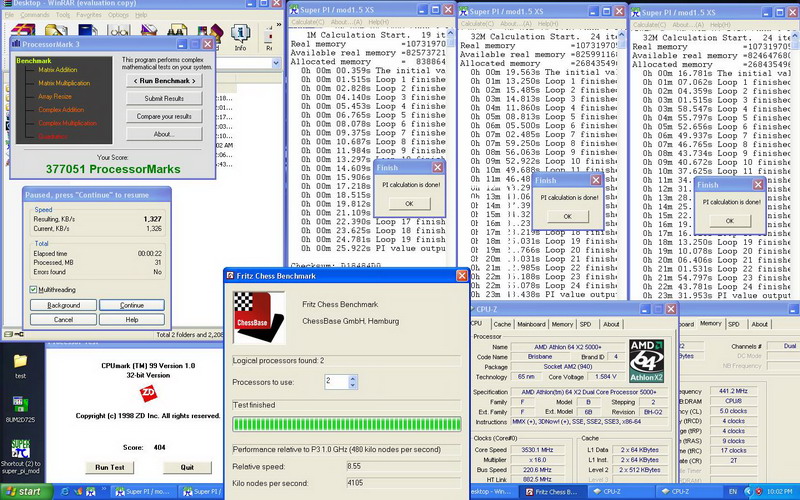This screenshot has height=500, width=800.
Task: Click the Add archive icon in WinRAR toolbar
Action: [x=23, y=30]
